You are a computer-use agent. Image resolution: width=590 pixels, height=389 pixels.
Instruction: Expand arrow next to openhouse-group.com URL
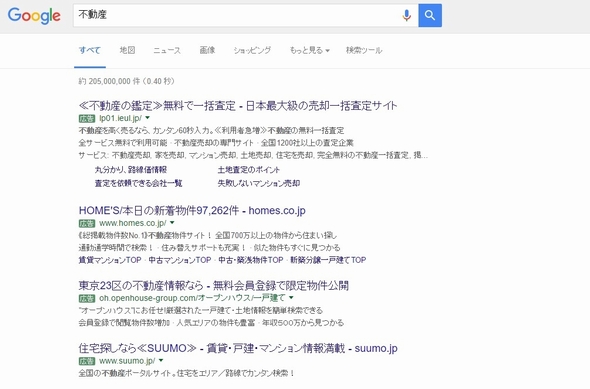pyautogui.click(x=291, y=298)
